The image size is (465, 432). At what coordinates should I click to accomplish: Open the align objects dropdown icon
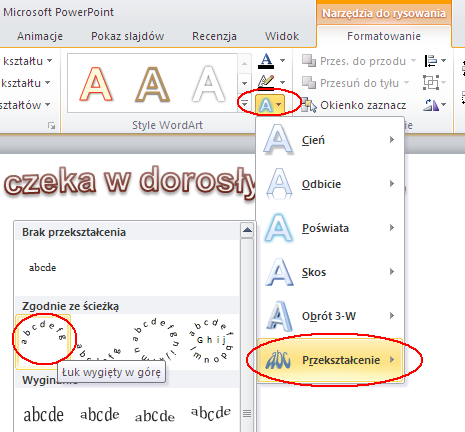coord(435,61)
